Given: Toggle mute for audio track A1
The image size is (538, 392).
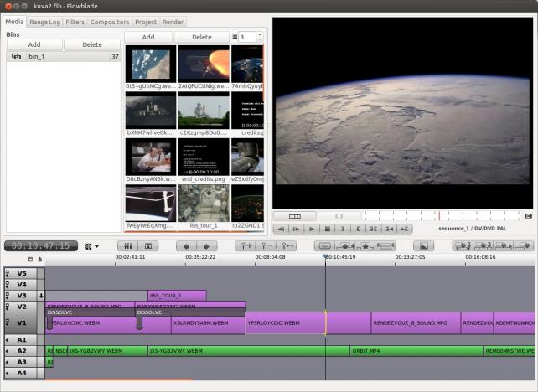Looking at the screenshot, I should coord(8,340).
